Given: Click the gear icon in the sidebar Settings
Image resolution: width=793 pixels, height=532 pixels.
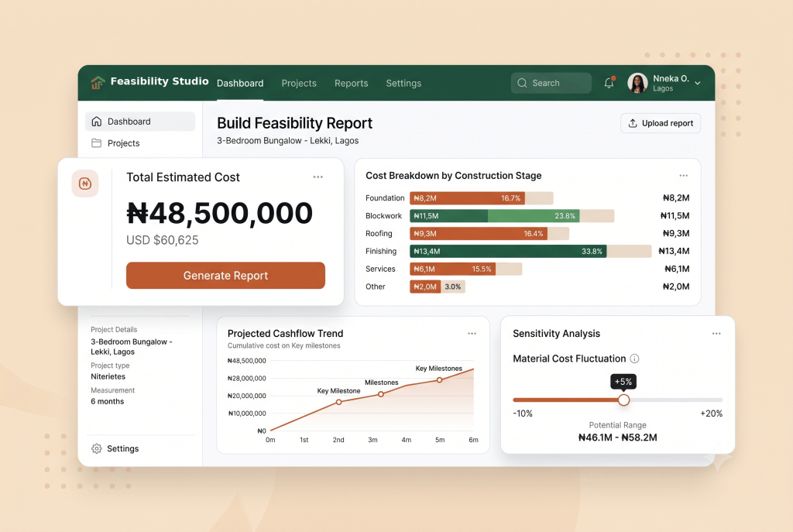Looking at the screenshot, I should click(96, 448).
